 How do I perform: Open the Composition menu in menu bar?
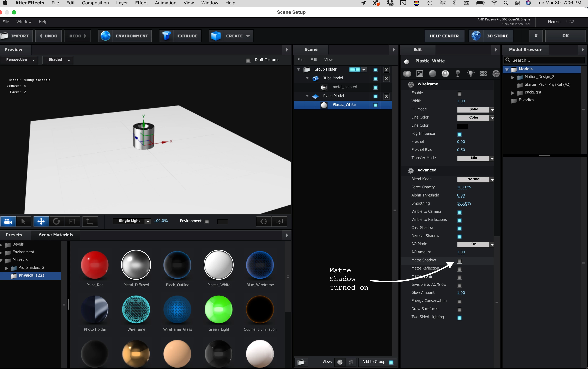coord(95,3)
